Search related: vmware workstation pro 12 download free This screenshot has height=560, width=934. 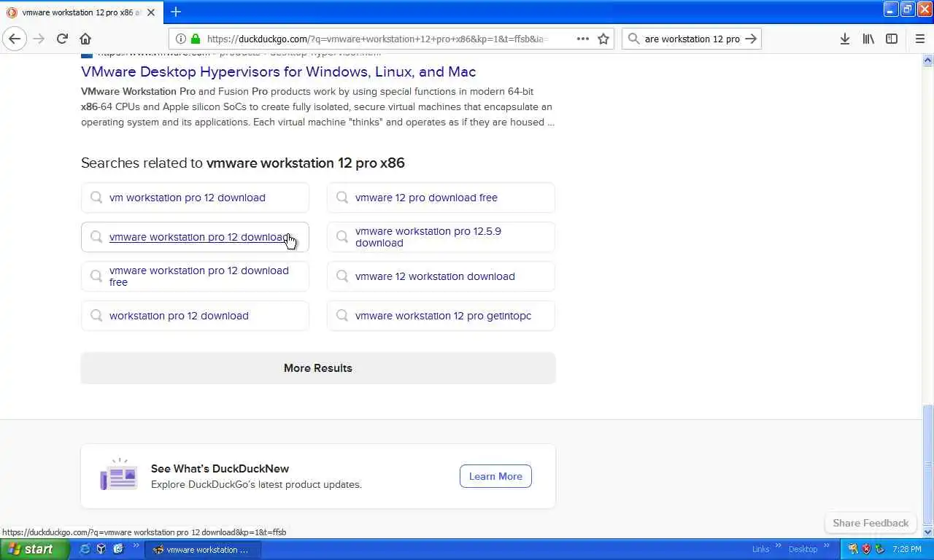(195, 276)
